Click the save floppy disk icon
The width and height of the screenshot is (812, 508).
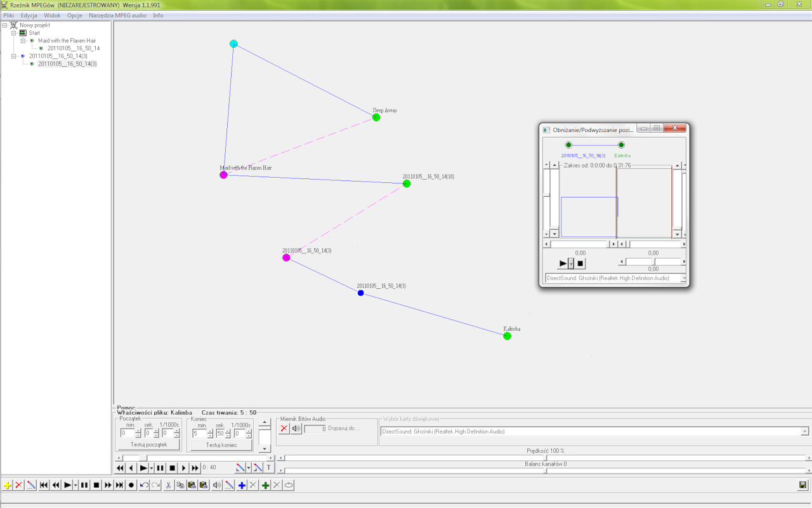pos(803,485)
